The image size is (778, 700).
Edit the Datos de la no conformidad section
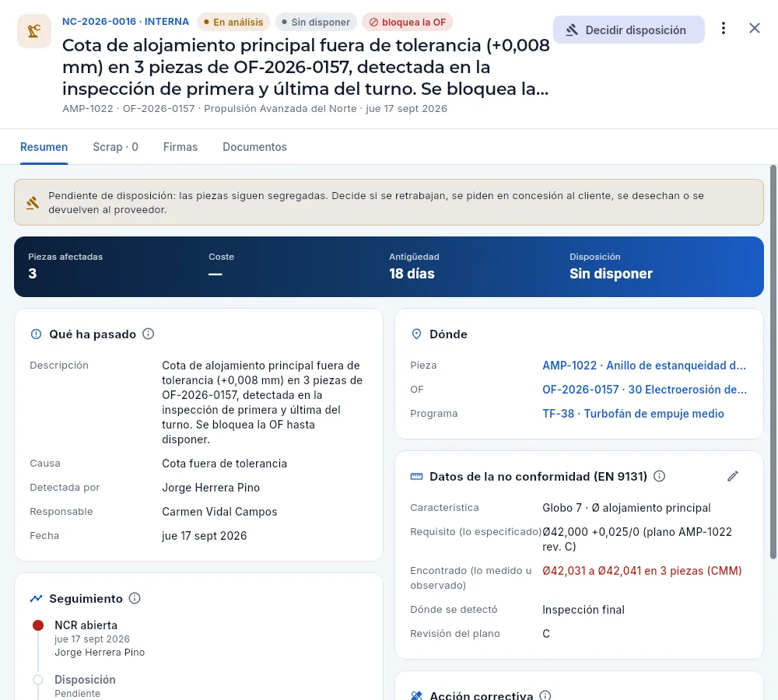(733, 476)
